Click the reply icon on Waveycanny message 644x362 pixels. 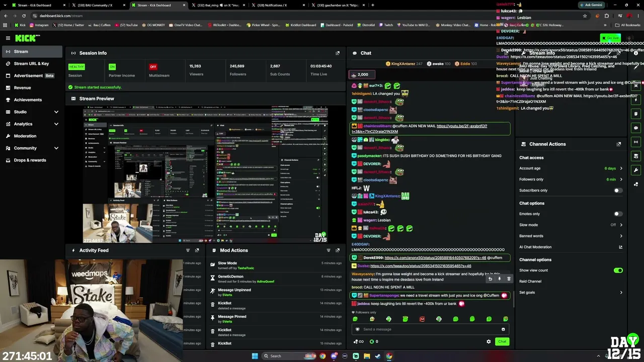[x=490, y=279]
